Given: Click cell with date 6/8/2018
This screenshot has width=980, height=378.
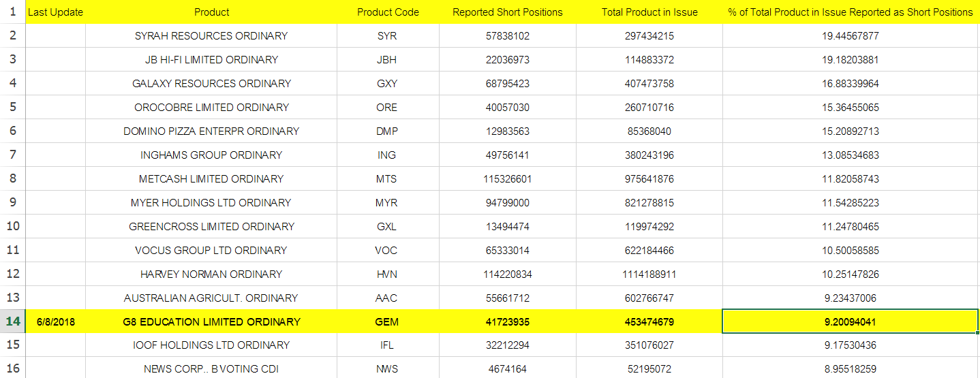Looking at the screenshot, I should [56, 321].
